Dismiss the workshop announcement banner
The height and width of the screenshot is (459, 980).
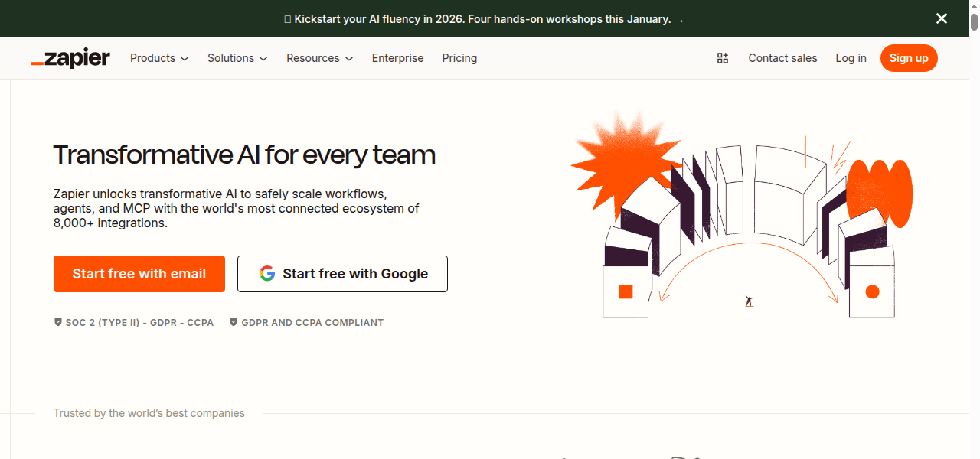941,18
